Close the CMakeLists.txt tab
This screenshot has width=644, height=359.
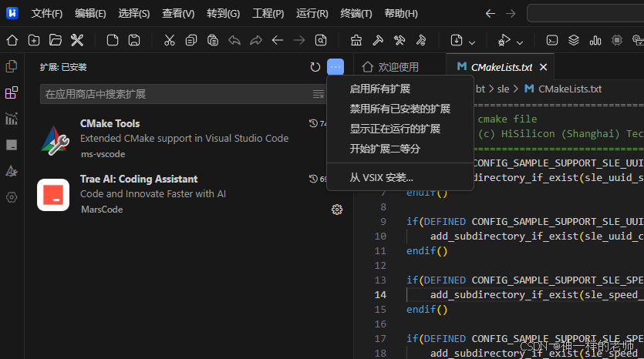543,67
